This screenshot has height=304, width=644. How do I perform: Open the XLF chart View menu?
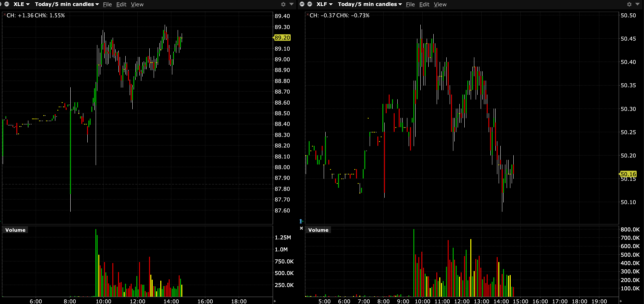(x=440, y=4)
